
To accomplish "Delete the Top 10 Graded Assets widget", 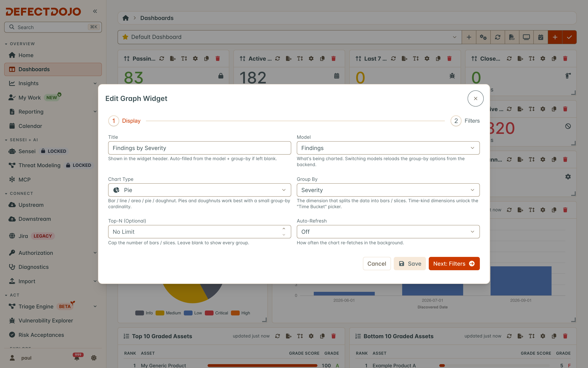I will pos(333,336).
